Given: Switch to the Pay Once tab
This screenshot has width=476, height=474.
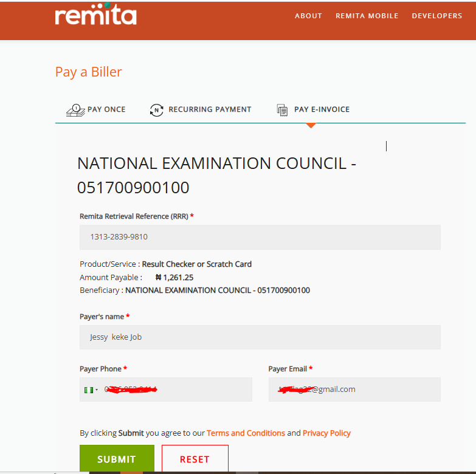Looking at the screenshot, I should (106, 109).
